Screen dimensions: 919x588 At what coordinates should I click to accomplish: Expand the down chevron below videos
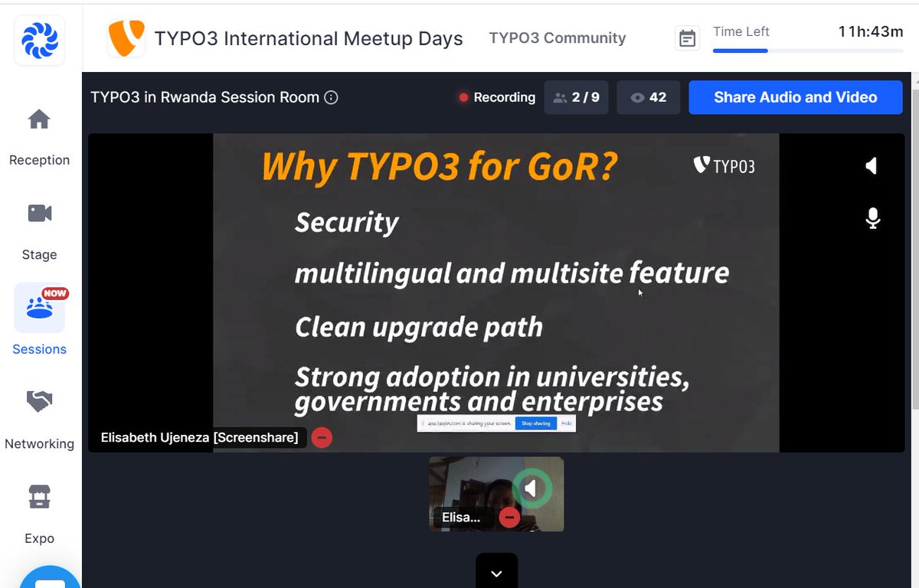(496, 571)
